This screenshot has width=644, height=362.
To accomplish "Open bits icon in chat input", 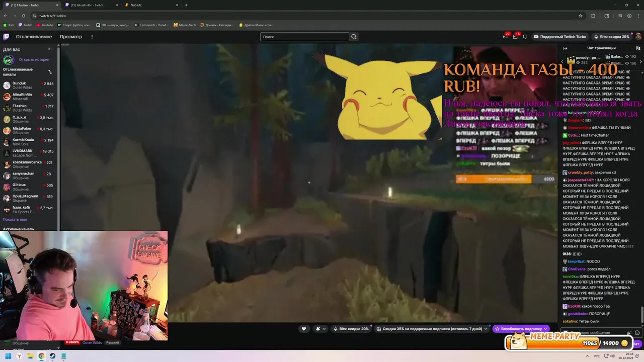I will (x=629, y=333).
